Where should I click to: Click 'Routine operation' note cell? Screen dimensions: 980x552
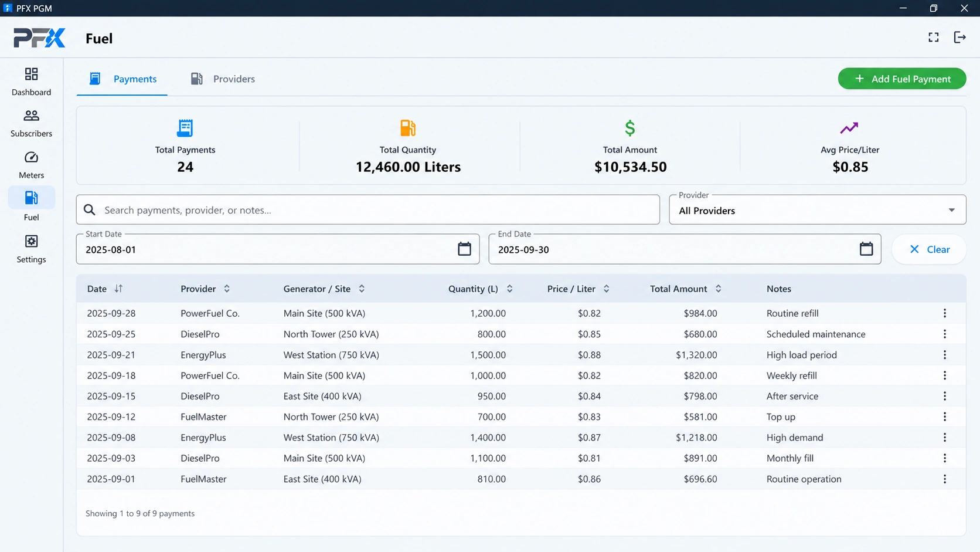click(804, 479)
